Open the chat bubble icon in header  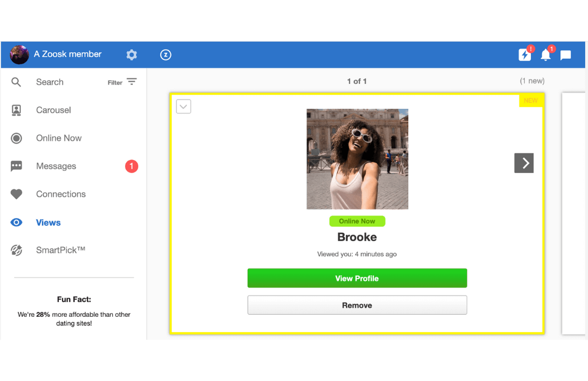pyautogui.click(x=566, y=55)
